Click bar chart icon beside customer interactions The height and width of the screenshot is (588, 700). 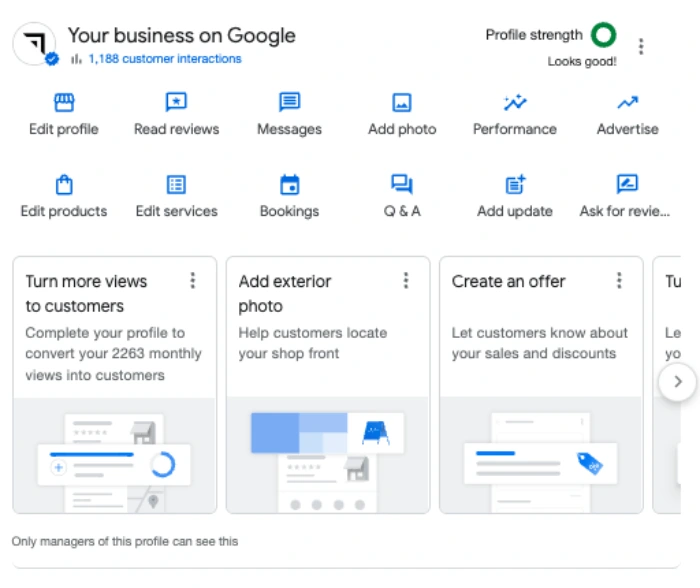coord(76,59)
